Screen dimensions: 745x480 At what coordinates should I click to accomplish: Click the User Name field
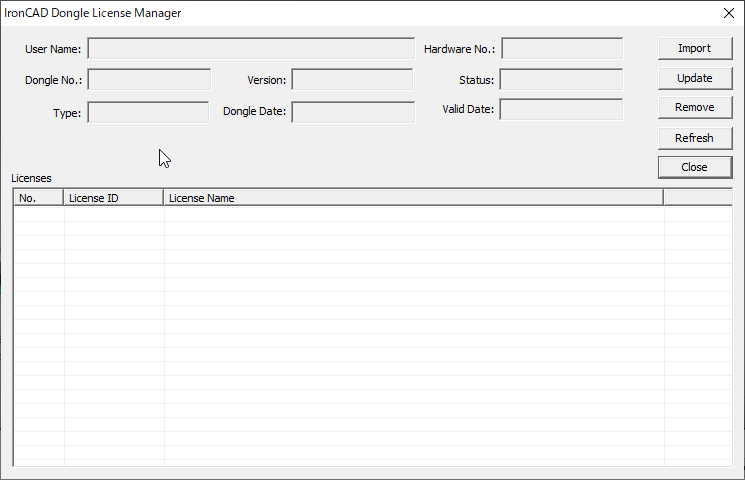coord(251,48)
